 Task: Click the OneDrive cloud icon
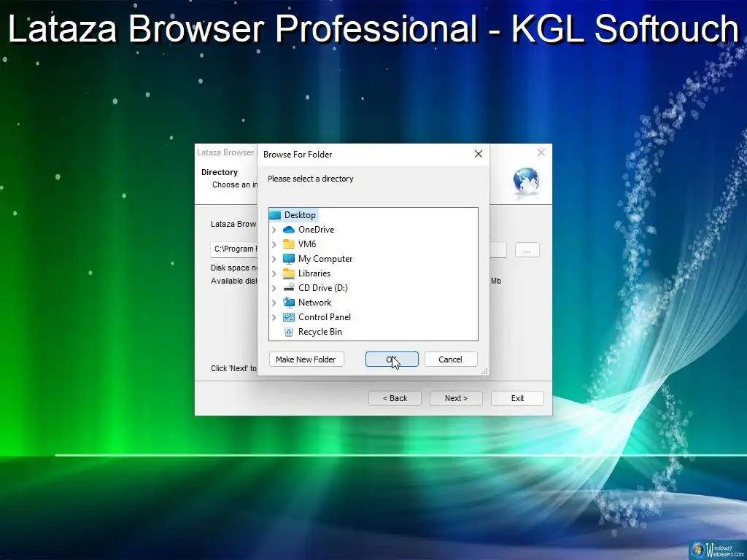coord(289,230)
